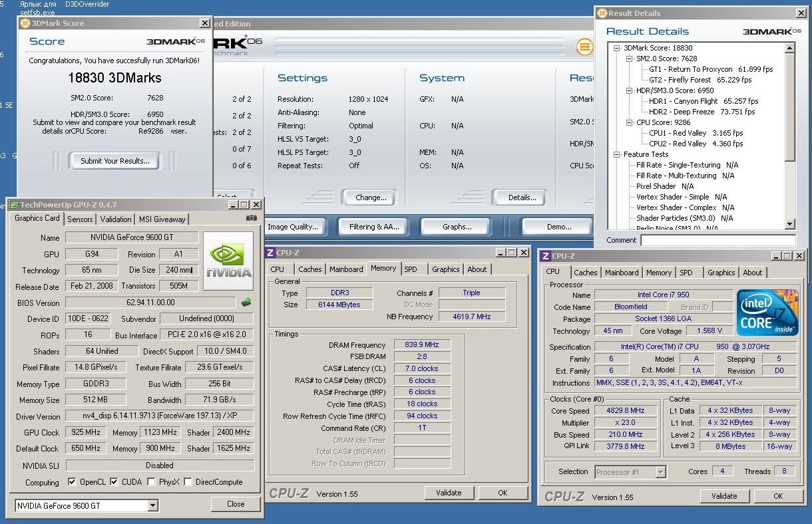Click the BIOS save chip icon in GPU-Z
Screen dimensions: 812x524
tap(246, 303)
